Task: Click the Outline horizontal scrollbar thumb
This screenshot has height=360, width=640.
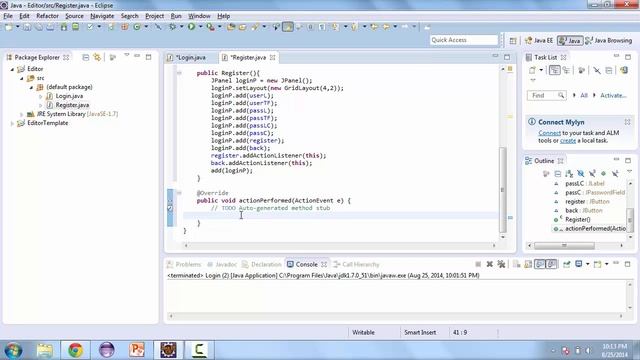Action: tap(564, 245)
